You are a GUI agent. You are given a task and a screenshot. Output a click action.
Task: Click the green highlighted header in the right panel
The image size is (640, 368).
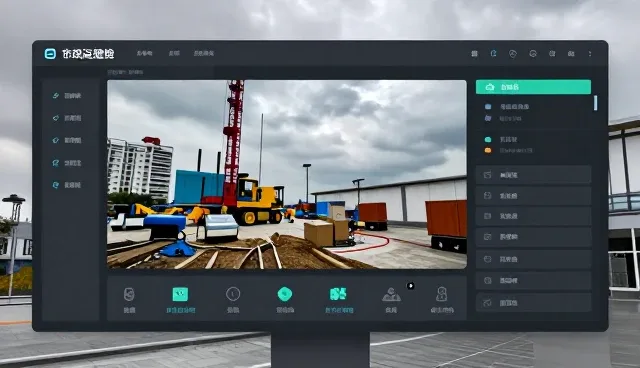pos(533,87)
